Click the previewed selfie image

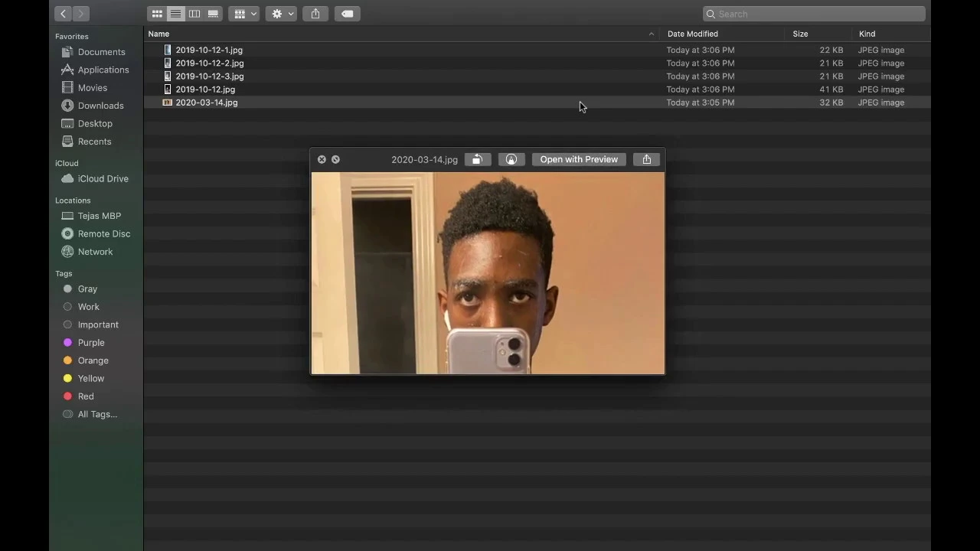488,273
